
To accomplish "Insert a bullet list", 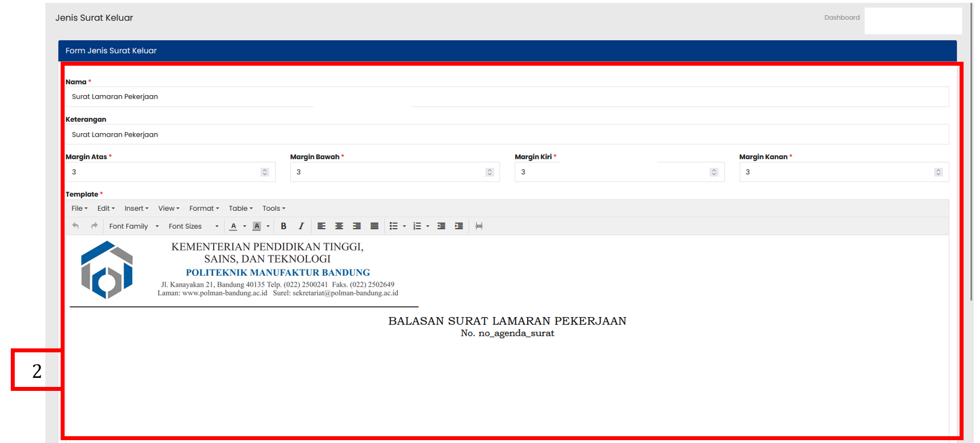I will pos(393,226).
